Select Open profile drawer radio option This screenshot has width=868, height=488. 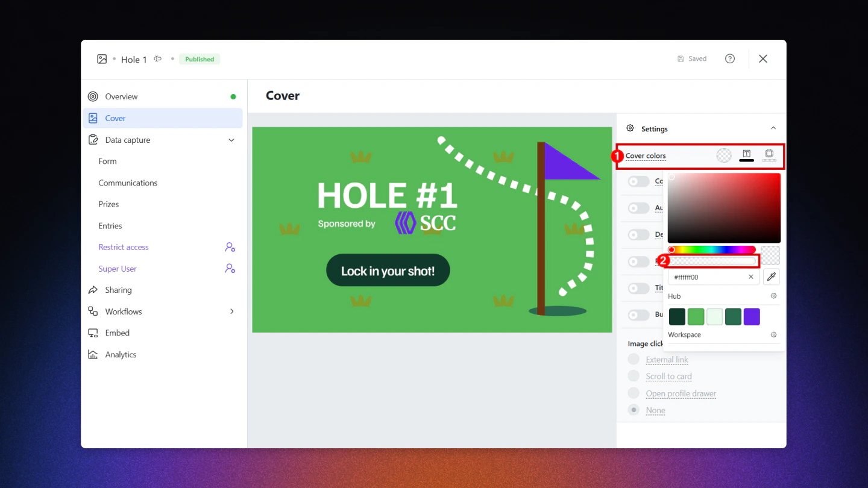tap(634, 393)
